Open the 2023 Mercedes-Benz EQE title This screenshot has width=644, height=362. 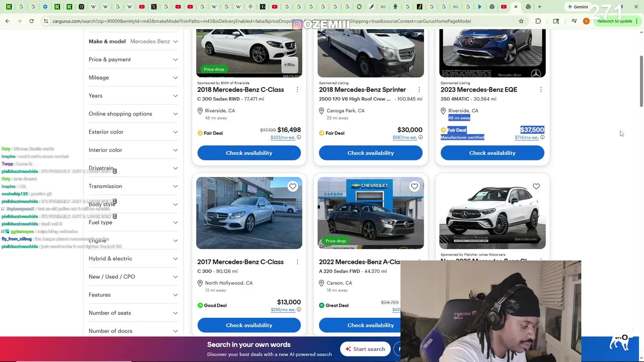pos(479,89)
